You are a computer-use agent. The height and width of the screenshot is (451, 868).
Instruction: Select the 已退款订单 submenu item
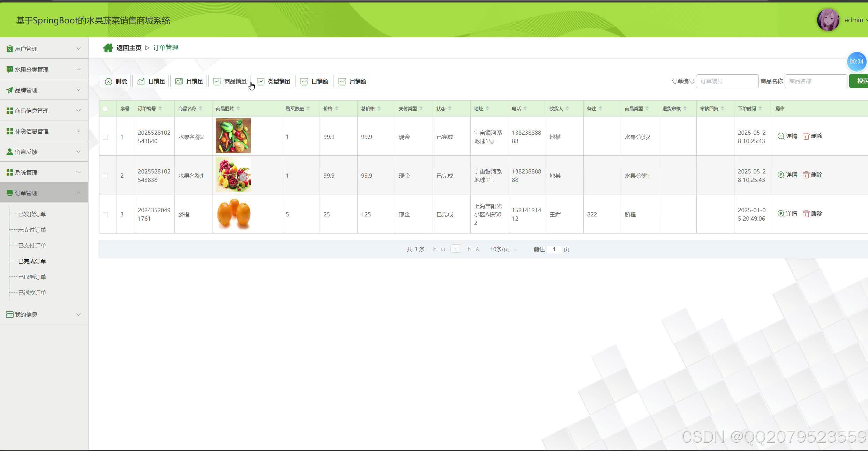point(32,293)
